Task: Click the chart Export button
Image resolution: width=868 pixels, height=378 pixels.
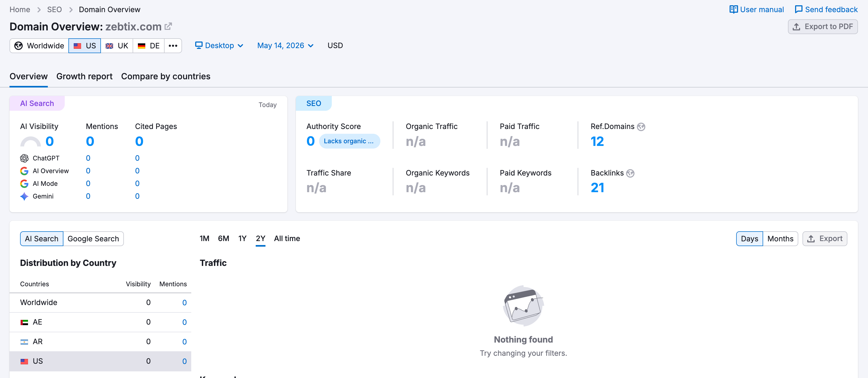Action: coord(824,239)
